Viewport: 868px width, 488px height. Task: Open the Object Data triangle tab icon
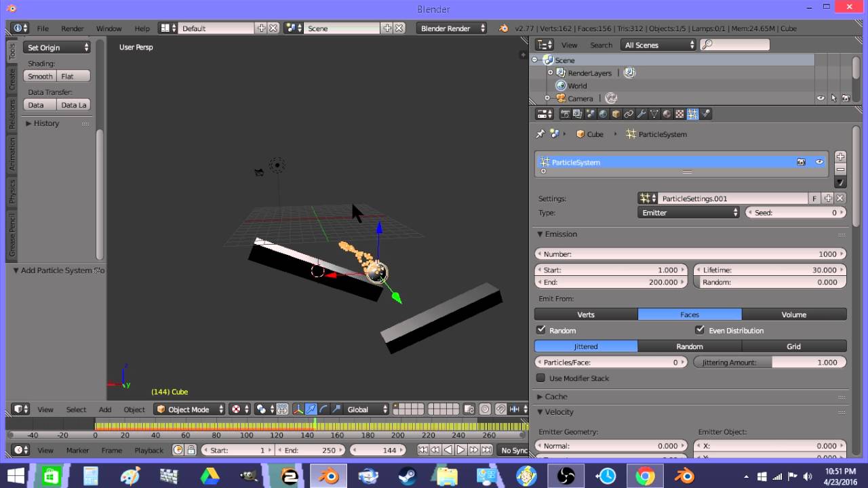[654, 114]
